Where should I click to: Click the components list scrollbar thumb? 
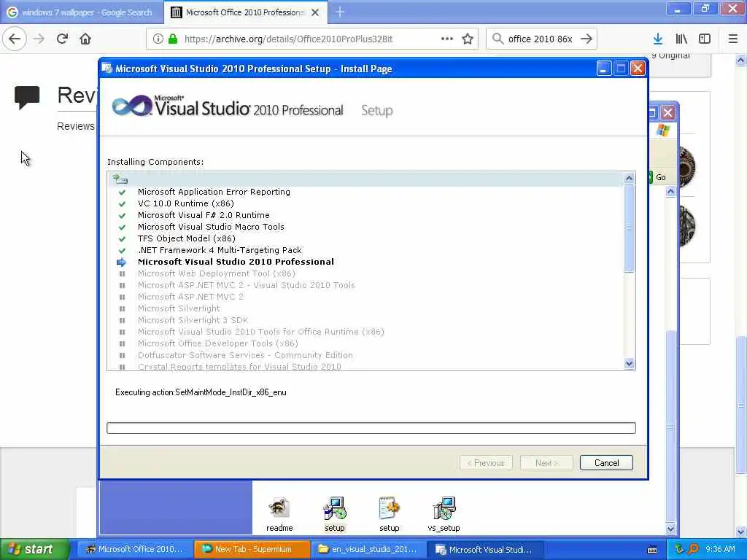click(629, 228)
